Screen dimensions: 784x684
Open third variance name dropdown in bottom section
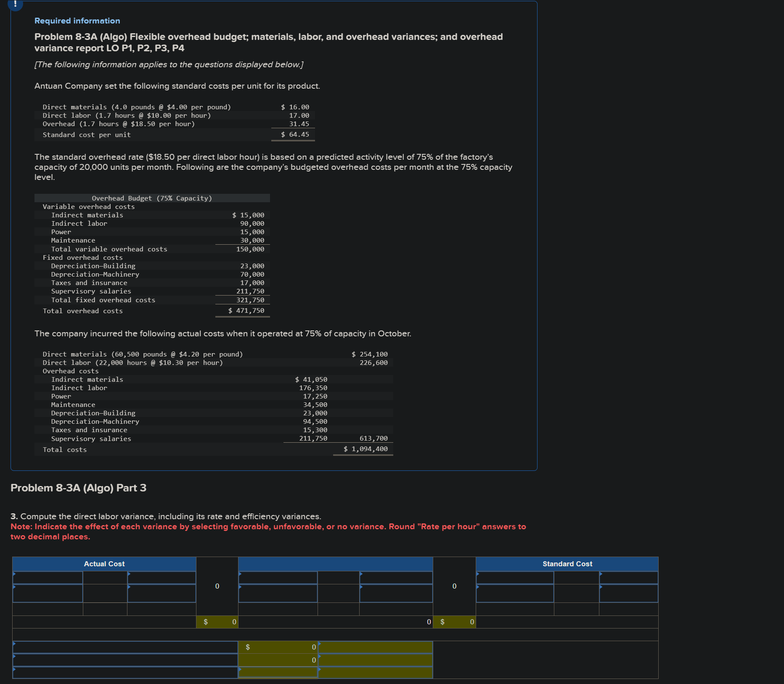[x=125, y=672]
